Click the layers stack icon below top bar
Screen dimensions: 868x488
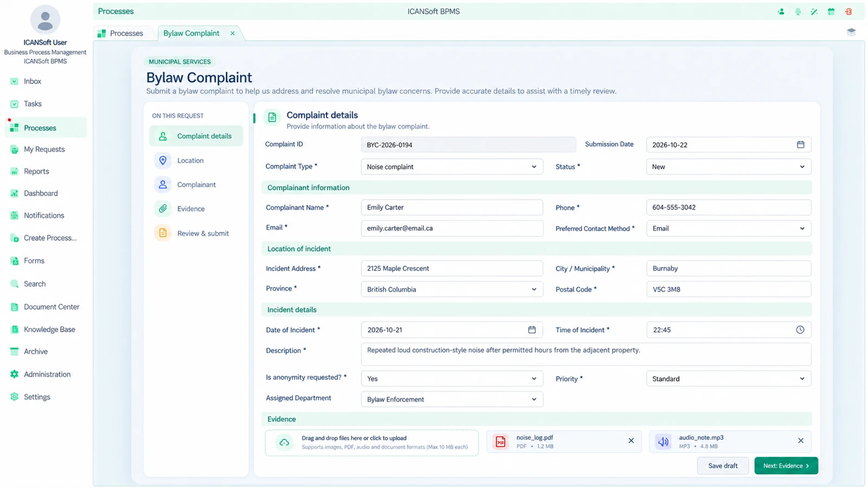851,32
